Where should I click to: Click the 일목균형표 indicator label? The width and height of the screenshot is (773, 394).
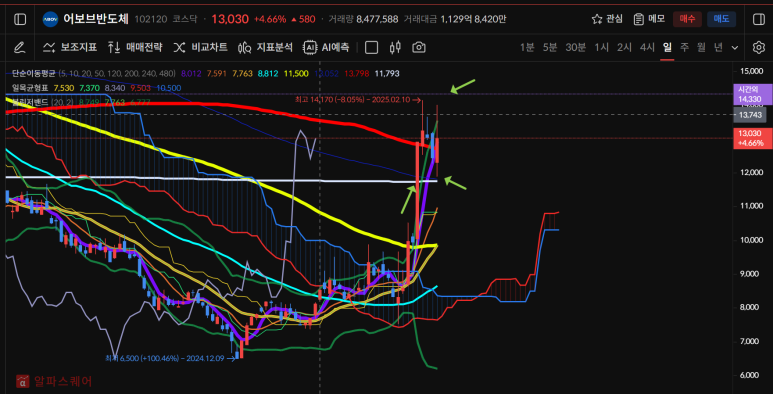pos(31,88)
